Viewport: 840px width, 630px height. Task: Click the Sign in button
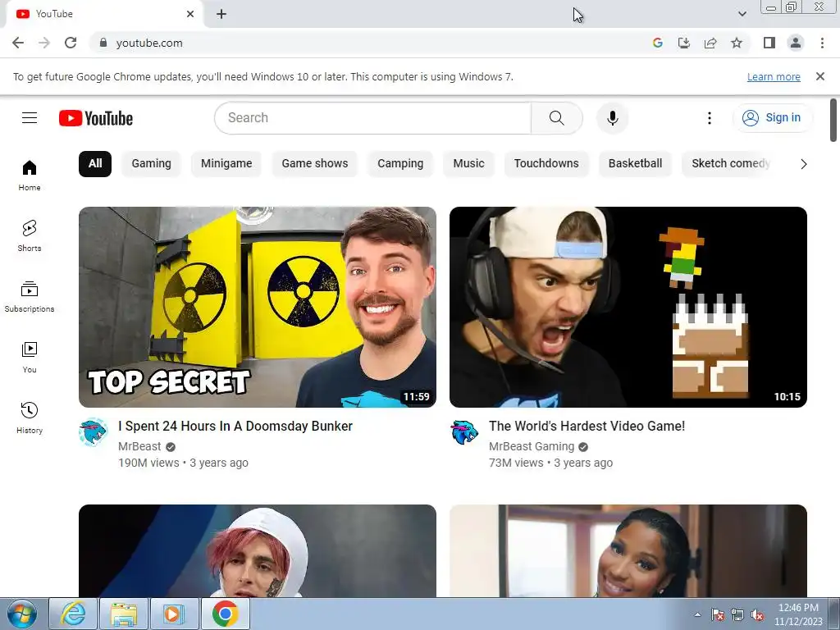[x=773, y=118]
